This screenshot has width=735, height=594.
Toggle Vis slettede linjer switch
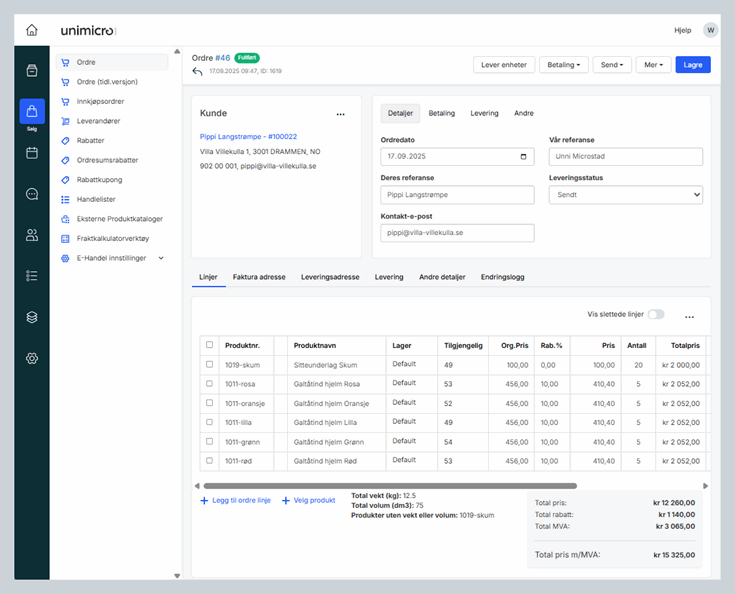655,314
